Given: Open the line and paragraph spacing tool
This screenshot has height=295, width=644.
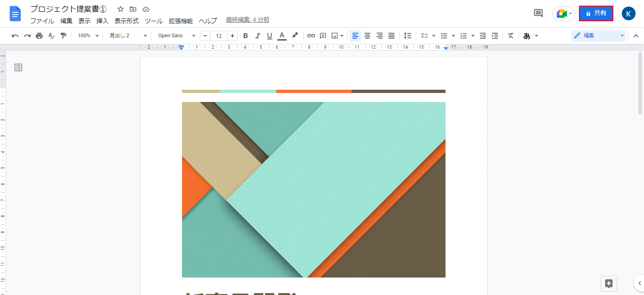Looking at the screenshot, I should click(x=408, y=35).
